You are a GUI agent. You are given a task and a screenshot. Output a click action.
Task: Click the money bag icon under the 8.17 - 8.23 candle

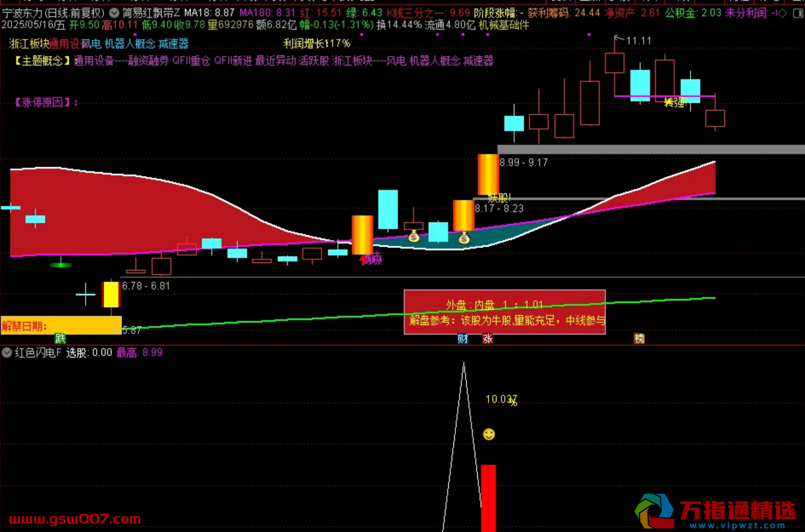coord(464,238)
